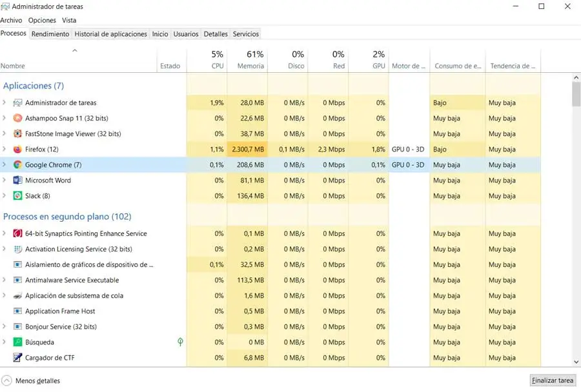
Task: Click the Búsqueda process icon
Action: (17, 342)
